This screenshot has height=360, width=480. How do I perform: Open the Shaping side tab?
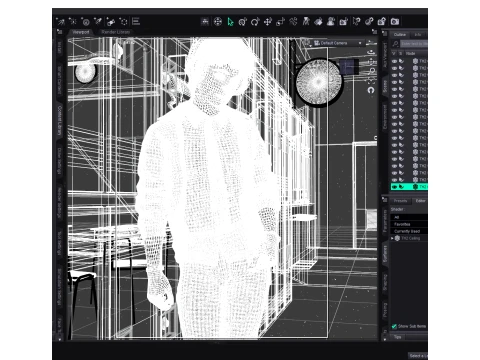(x=385, y=282)
